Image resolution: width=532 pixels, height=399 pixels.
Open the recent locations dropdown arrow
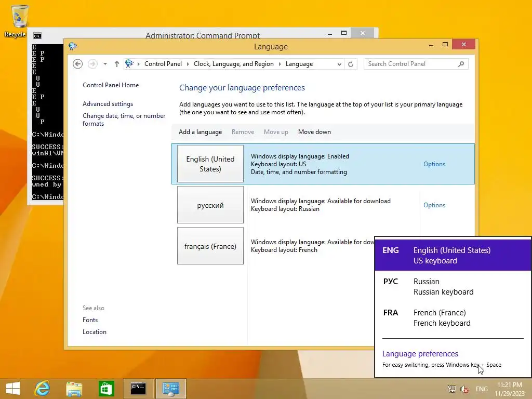click(x=105, y=64)
